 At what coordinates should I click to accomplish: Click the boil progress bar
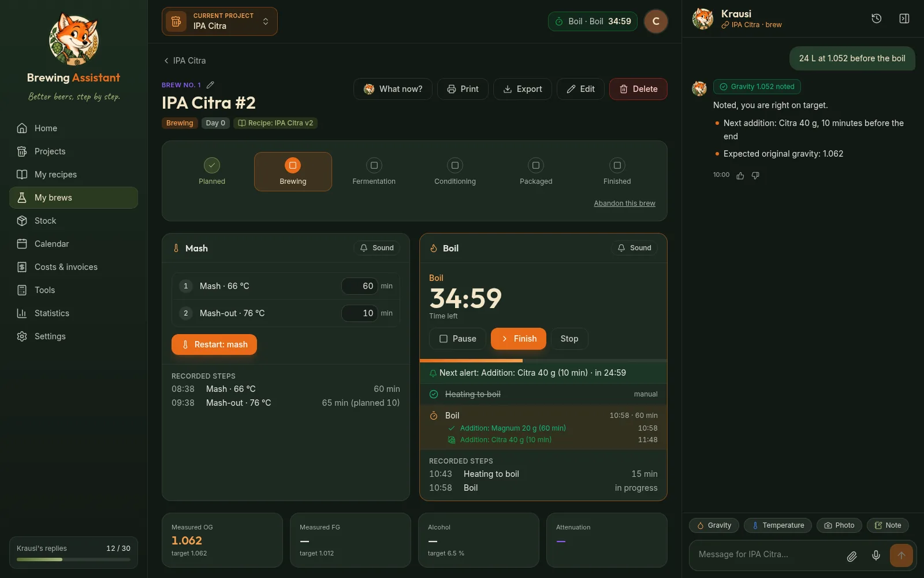coord(543,361)
